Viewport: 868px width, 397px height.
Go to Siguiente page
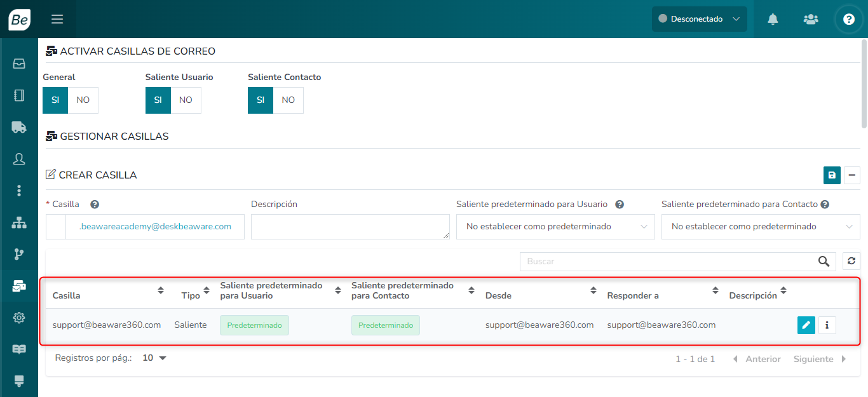coord(820,360)
